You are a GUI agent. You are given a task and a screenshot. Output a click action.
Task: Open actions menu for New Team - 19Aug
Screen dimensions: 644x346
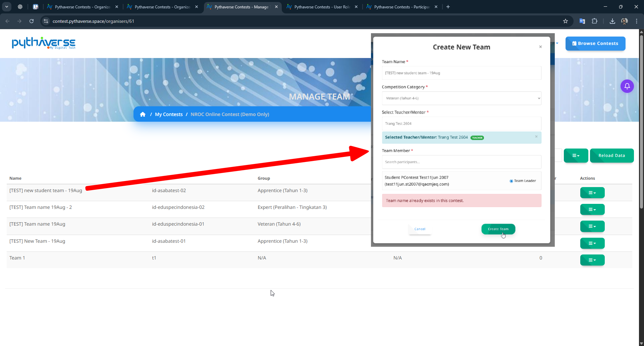pyautogui.click(x=592, y=243)
